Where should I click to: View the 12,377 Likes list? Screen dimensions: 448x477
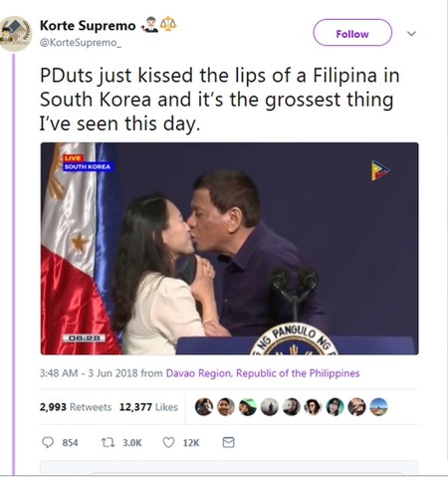148,407
